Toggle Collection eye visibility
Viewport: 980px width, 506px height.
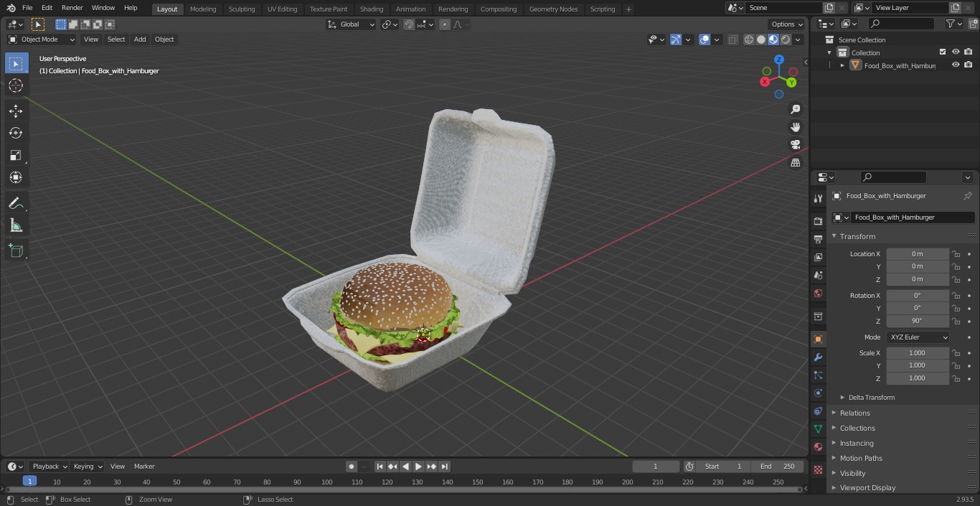(956, 52)
